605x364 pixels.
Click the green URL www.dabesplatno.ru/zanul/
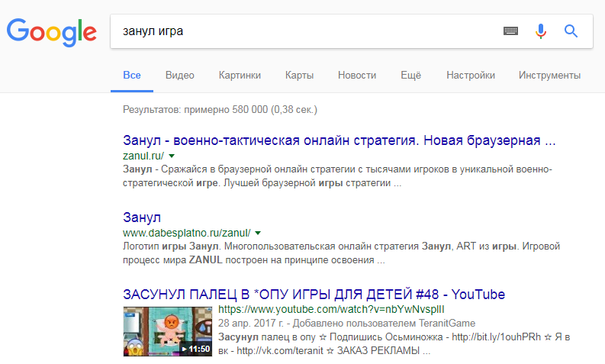(x=187, y=234)
